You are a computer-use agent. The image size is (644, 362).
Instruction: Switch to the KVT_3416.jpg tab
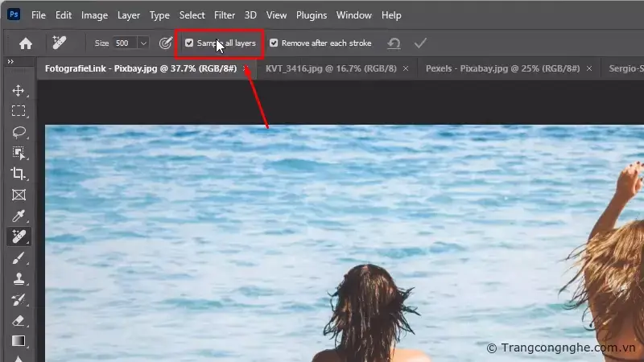point(330,69)
